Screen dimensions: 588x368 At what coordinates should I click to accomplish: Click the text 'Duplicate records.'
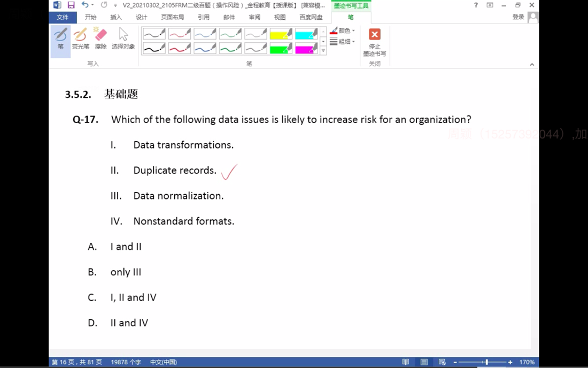(175, 170)
